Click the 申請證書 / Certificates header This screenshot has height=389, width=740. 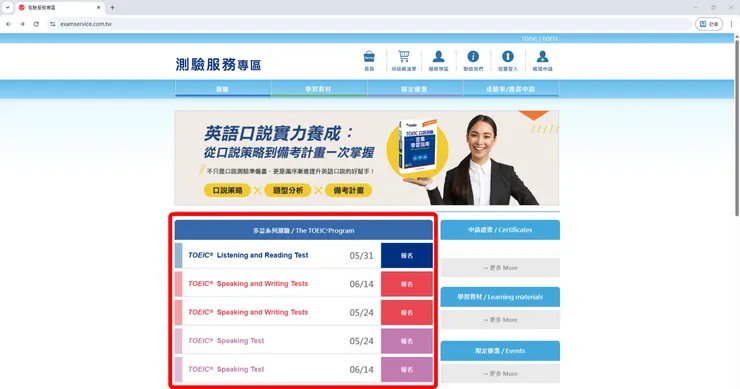click(500, 230)
